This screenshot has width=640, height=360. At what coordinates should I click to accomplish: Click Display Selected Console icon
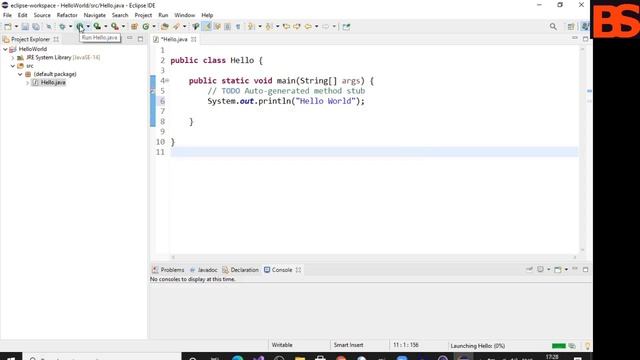540,269
